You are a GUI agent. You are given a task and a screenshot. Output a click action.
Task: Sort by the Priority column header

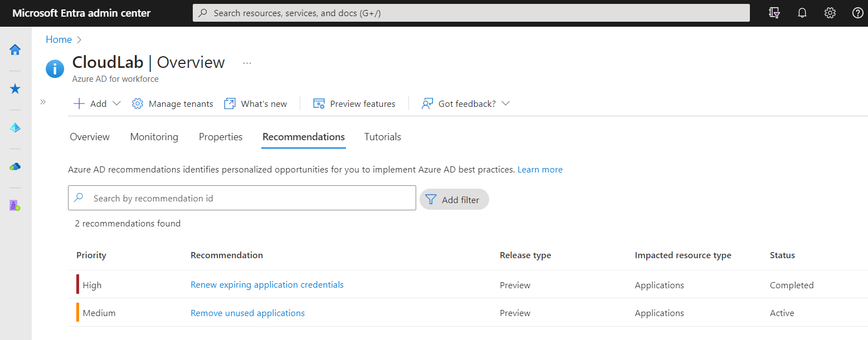click(91, 255)
